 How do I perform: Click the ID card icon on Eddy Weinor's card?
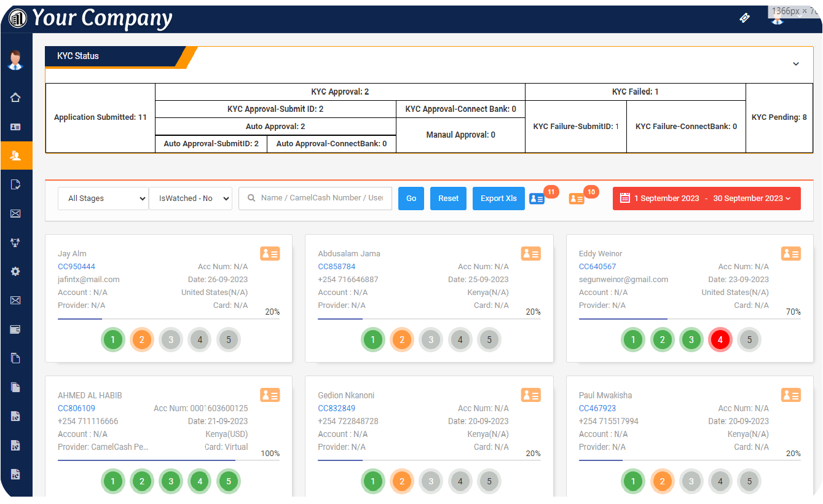pos(791,253)
